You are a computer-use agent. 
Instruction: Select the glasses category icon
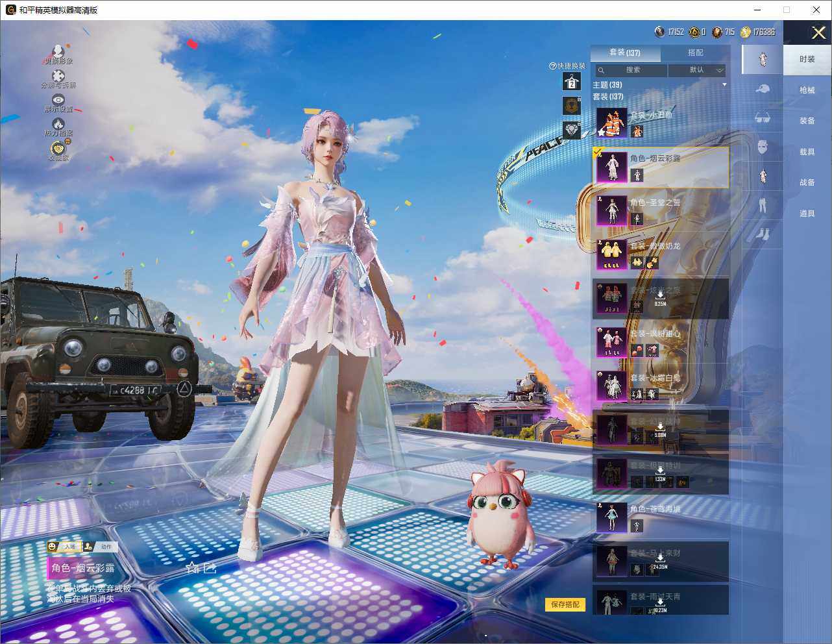[x=763, y=118]
